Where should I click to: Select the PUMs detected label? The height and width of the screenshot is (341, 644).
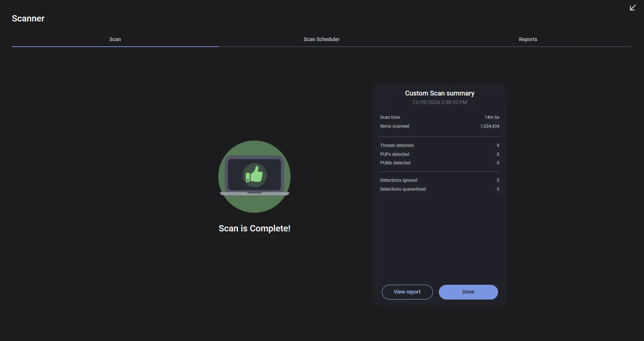(395, 163)
